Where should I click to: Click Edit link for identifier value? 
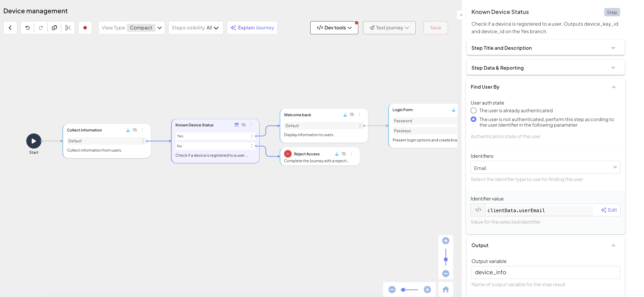point(609,210)
